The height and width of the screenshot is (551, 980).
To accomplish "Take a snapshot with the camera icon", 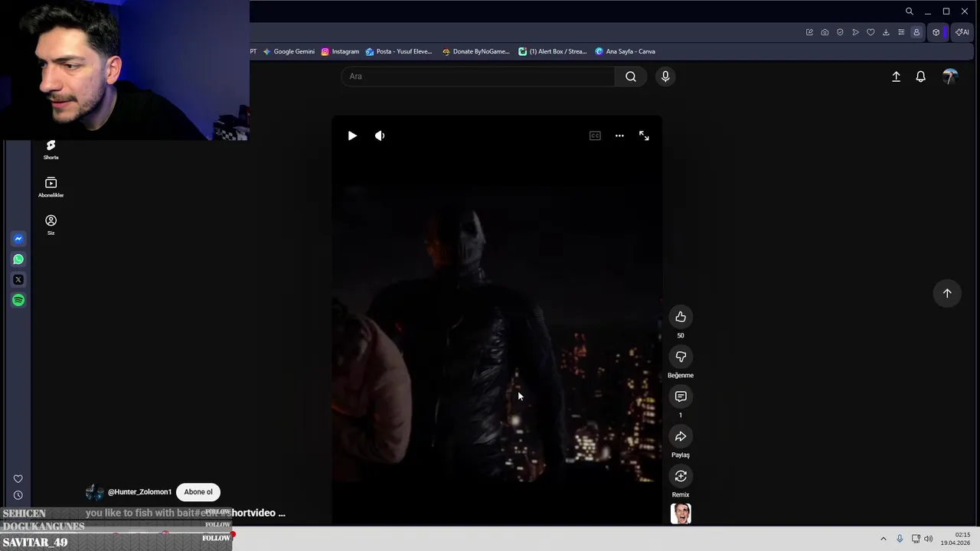I will pyautogui.click(x=825, y=32).
